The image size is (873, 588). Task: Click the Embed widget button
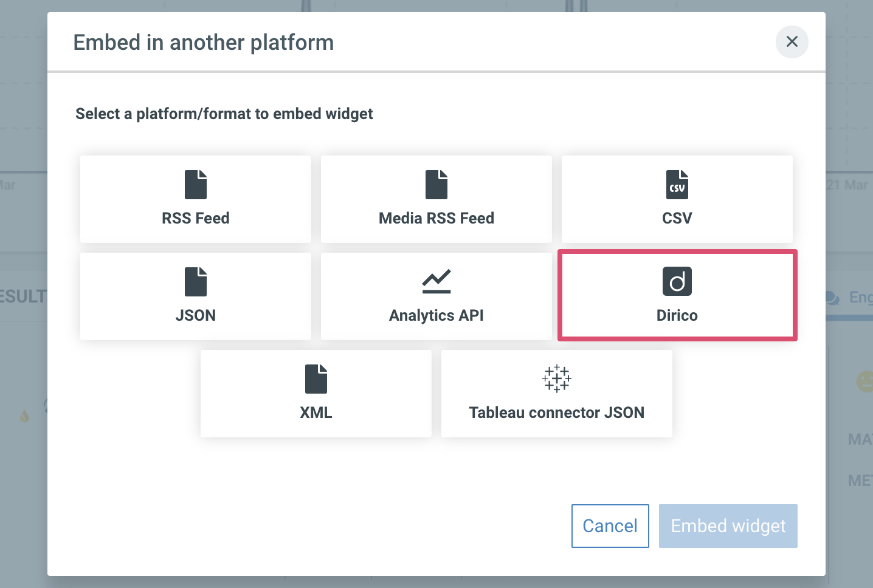tap(728, 526)
